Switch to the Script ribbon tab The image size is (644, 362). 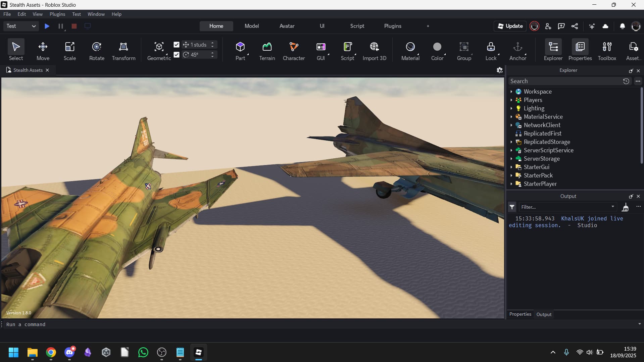click(x=357, y=26)
